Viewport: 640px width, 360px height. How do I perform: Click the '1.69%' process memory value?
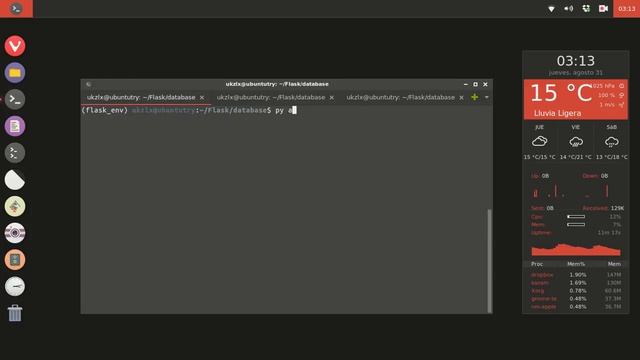click(578, 282)
